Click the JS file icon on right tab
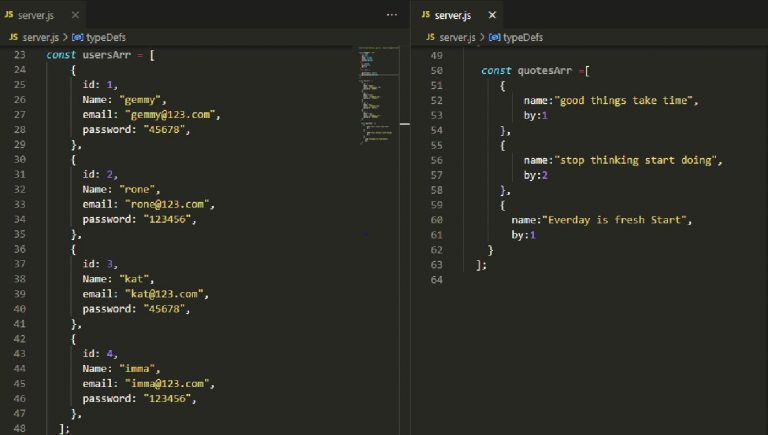The width and height of the screenshot is (768, 435). [x=425, y=15]
